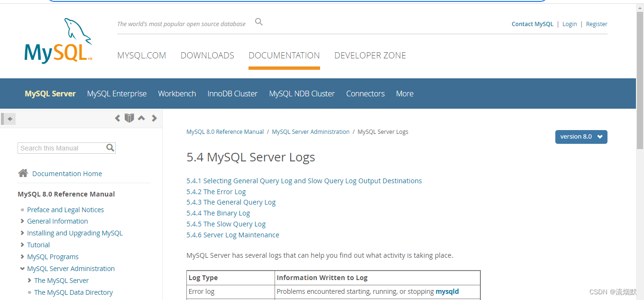644x300 pixels.
Task: Open DEVELOPER ZONE tab
Action: 370,56
